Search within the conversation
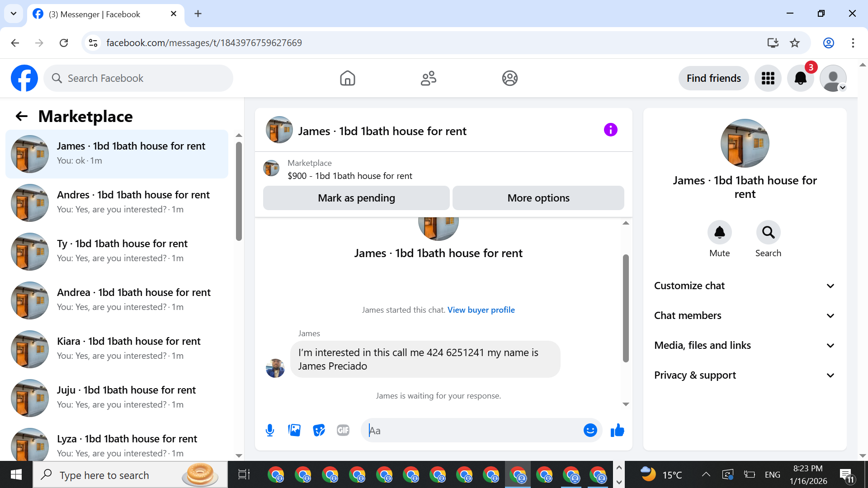 [x=768, y=233]
